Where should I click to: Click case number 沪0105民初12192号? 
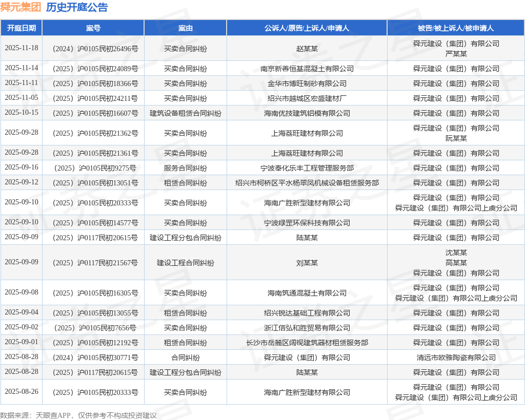108,343
